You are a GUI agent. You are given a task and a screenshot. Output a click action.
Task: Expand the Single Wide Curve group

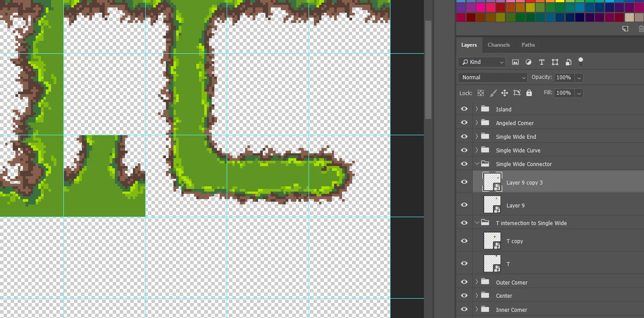[477, 150]
